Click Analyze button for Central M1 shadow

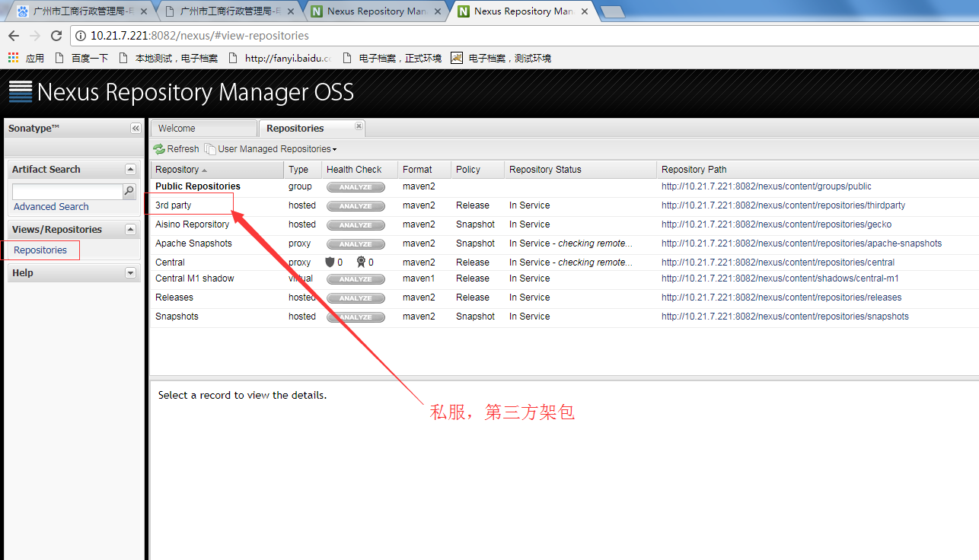point(356,278)
